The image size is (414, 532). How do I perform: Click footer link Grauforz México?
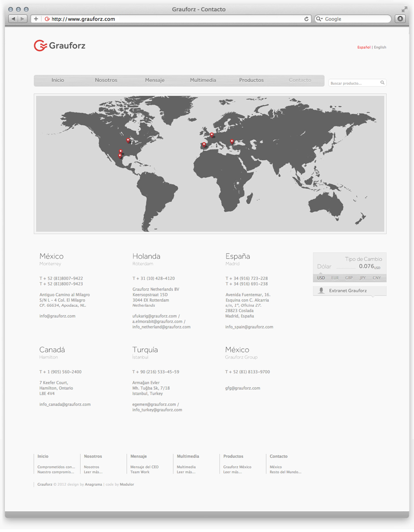coord(237,467)
